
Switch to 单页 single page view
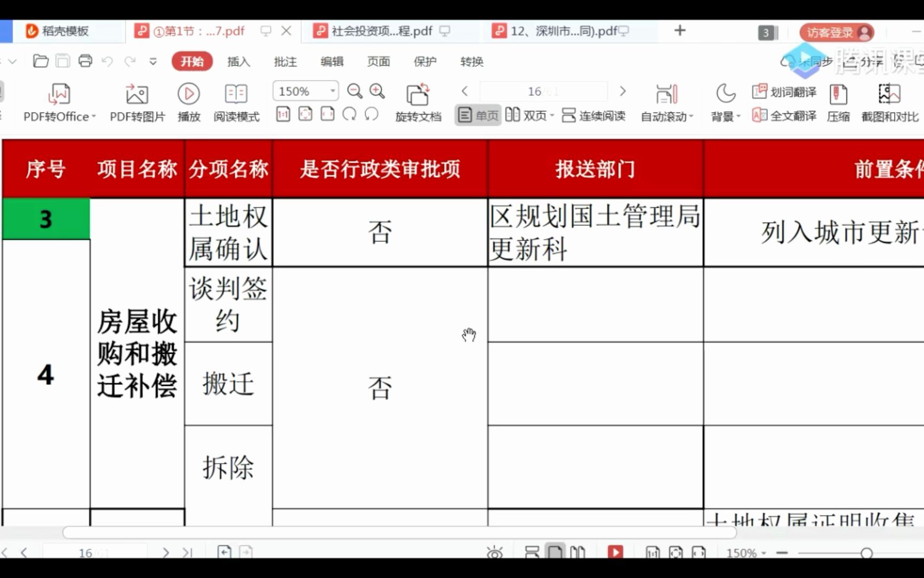coord(478,115)
